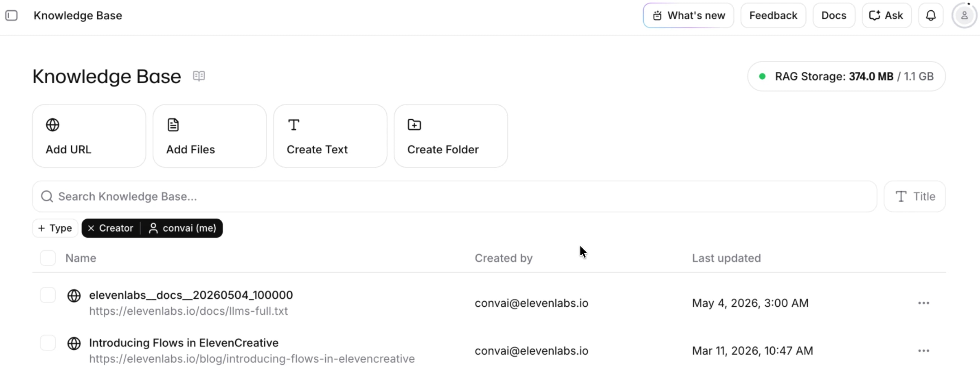Toggle the select-all checkbox in header
The image size is (980, 370).
click(x=48, y=258)
